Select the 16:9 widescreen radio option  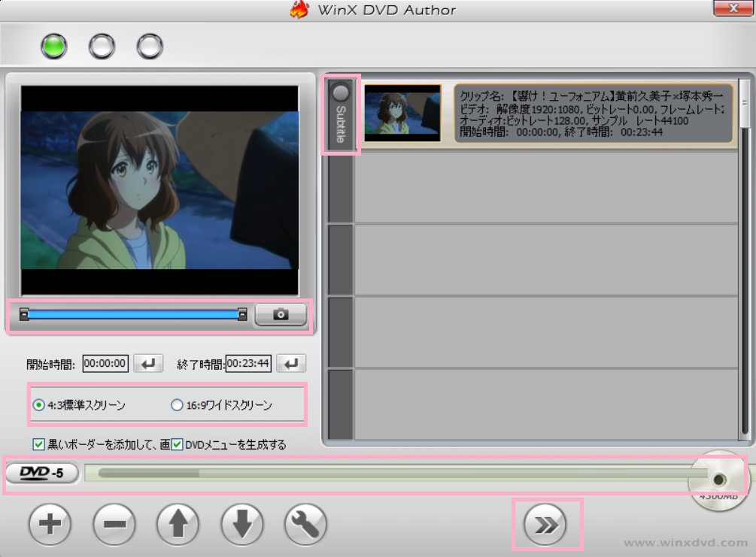tap(222, 404)
